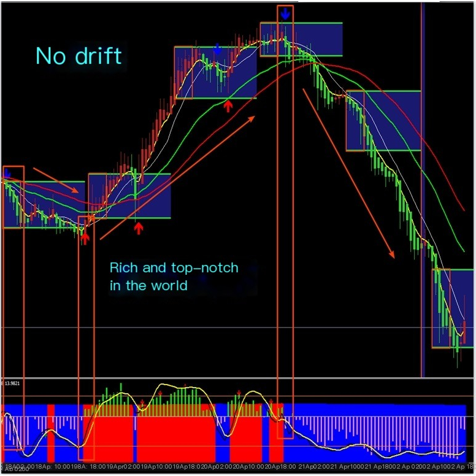The width and height of the screenshot is (476, 476).
Task: Click the purple vertical line on the right
Action: [x=422, y=184]
